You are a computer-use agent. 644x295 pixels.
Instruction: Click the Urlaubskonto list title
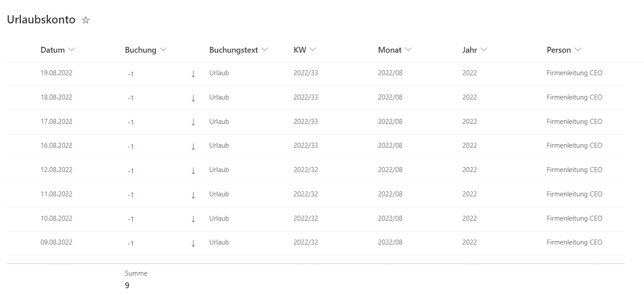(41, 20)
